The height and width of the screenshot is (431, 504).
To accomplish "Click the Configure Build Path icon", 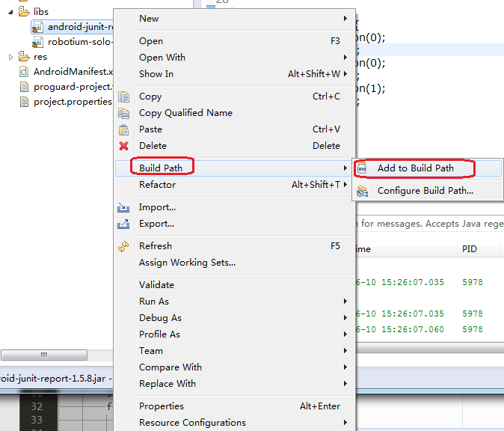I will pyautogui.click(x=362, y=191).
